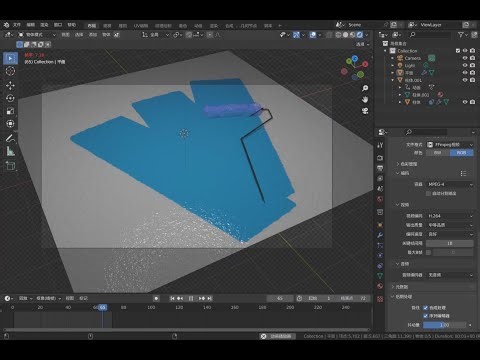
Task: Switch to rendered viewport shading
Action: [360, 35]
